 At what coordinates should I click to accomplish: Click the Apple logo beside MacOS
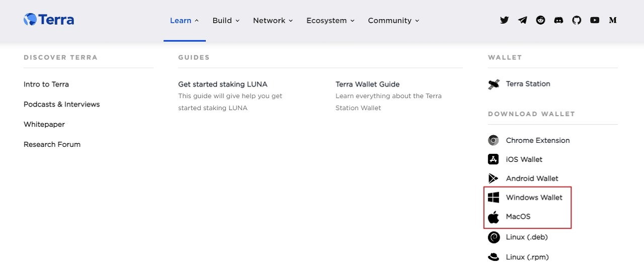[494, 217]
